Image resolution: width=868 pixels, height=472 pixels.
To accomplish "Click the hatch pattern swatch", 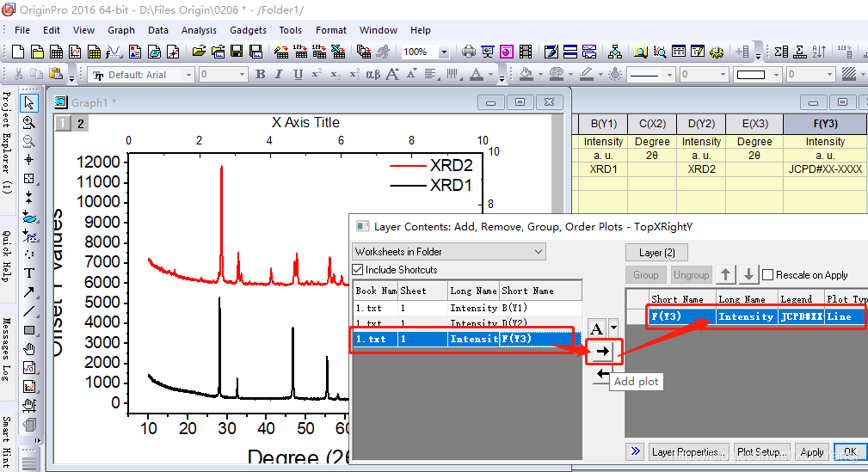I will coord(848,74).
